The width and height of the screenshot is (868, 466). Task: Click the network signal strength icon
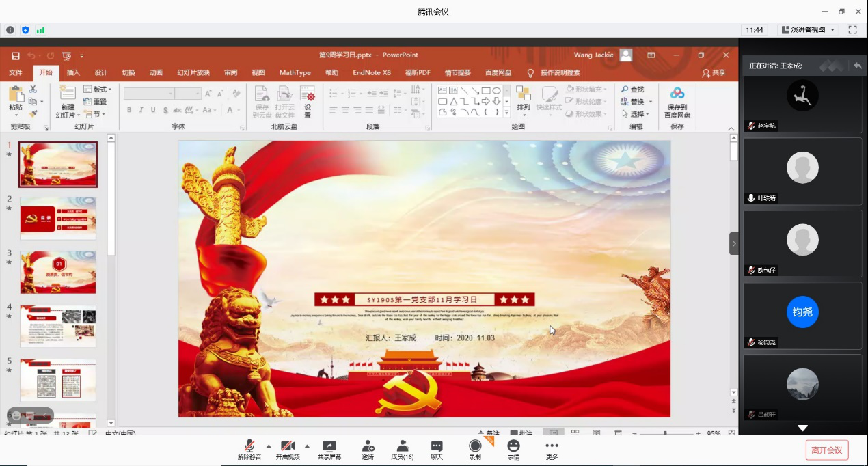tap(40, 30)
